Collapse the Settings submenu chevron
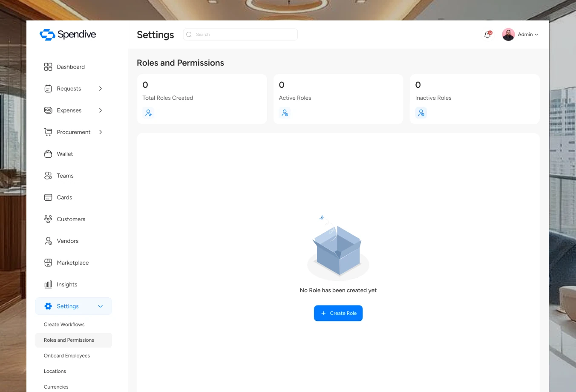The width and height of the screenshot is (576, 392). tap(101, 306)
